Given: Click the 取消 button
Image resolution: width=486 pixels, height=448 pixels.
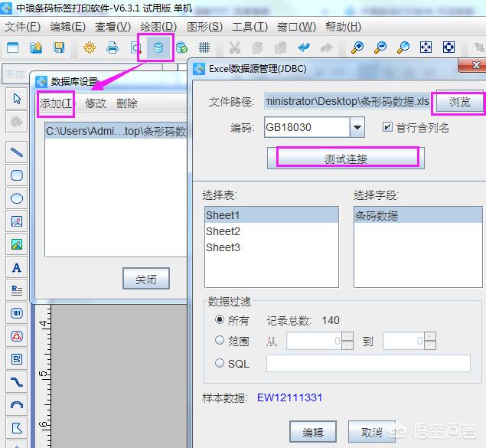Looking at the screenshot, I should (372, 432).
